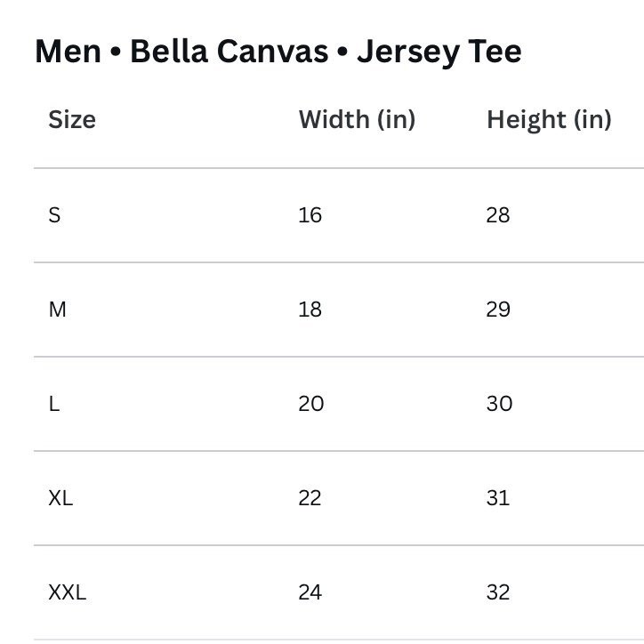Select the Width (in) column header
Viewport: 644px width, 644px height.
tap(357, 119)
